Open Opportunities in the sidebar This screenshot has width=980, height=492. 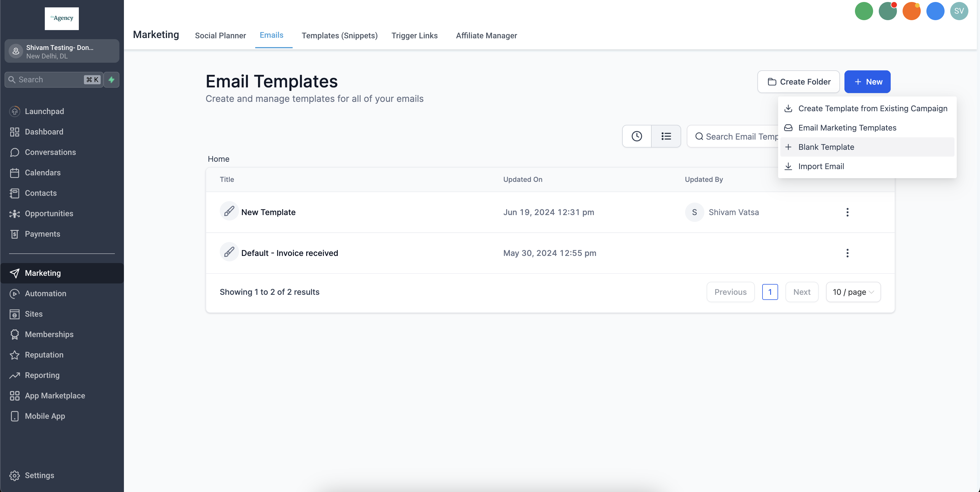(49, 213)
